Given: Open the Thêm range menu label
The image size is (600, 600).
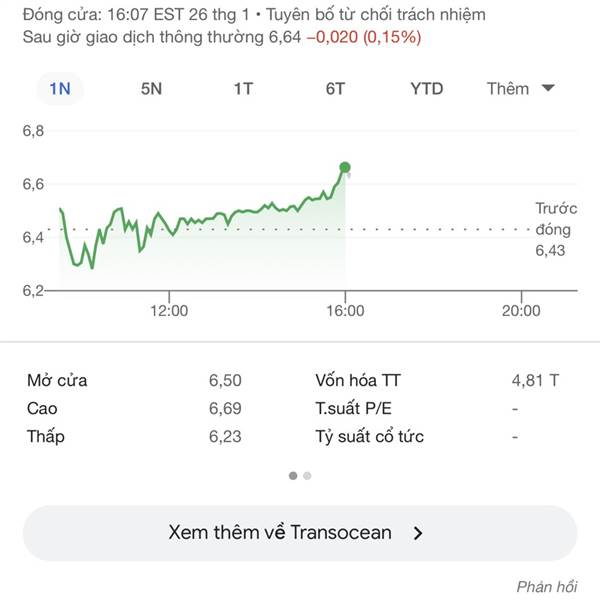Looking at the screenshot, I should 508,89.
